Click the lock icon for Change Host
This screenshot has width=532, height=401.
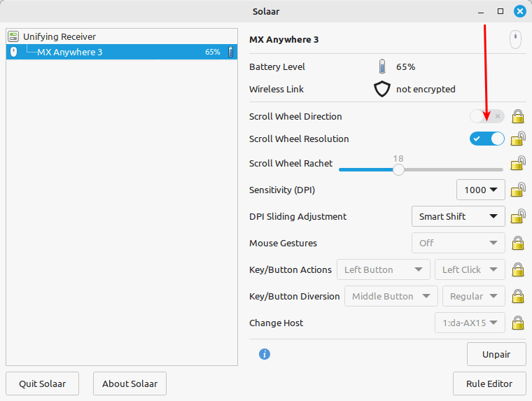(518, 323)
